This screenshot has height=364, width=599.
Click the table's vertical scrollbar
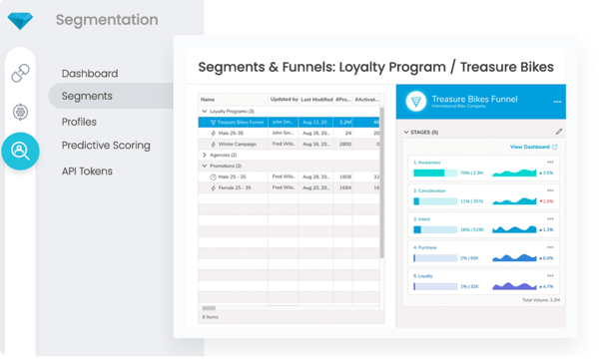pos(381,182)
